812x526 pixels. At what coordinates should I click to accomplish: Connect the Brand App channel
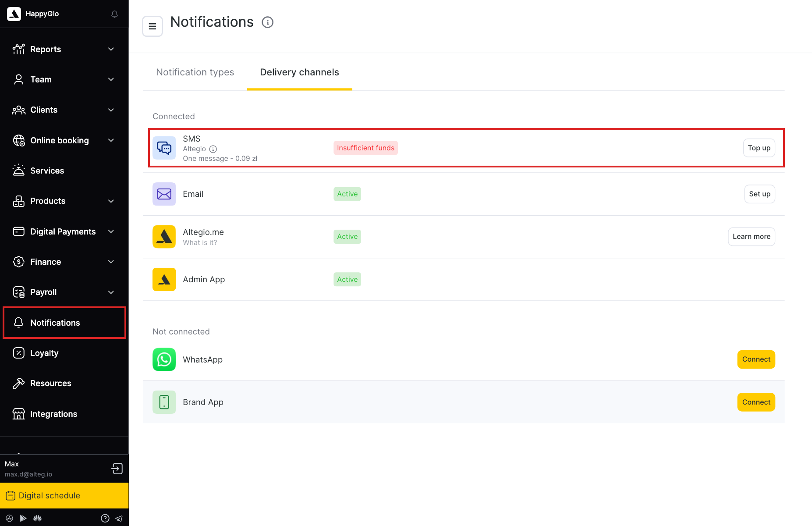click(x=756, y=402)
